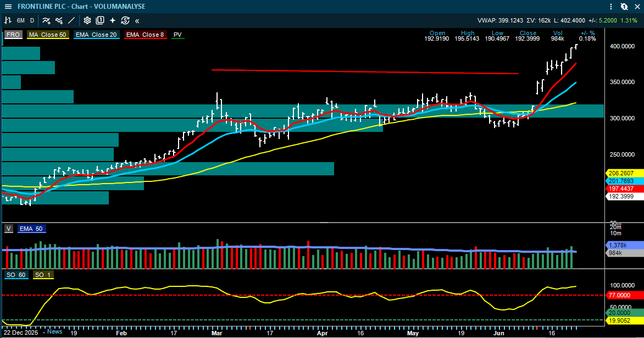644x338 pixels.
Task: Toggle the window link icon numbered 1
Action: (624, 7)
